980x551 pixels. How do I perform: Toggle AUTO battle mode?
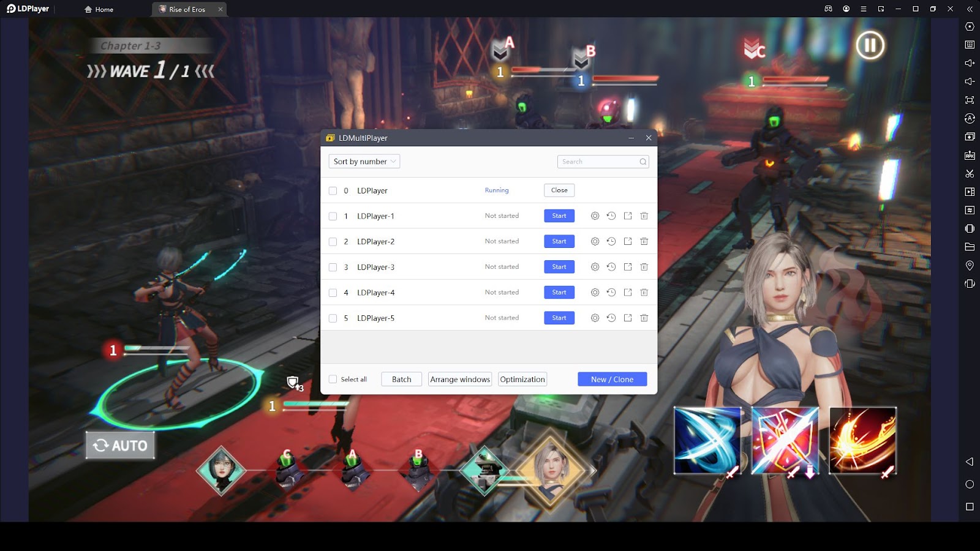click(120, 445)
